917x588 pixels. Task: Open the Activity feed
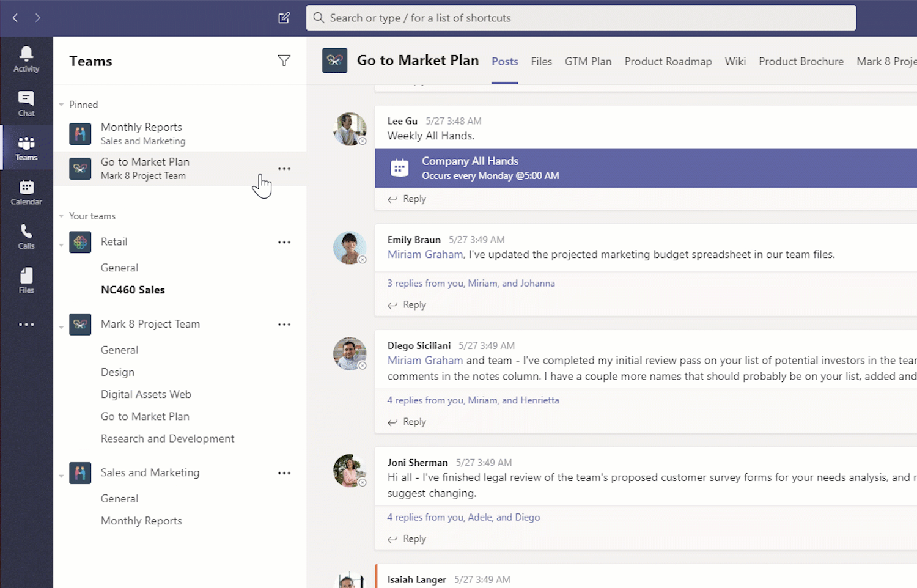[26, 59]
